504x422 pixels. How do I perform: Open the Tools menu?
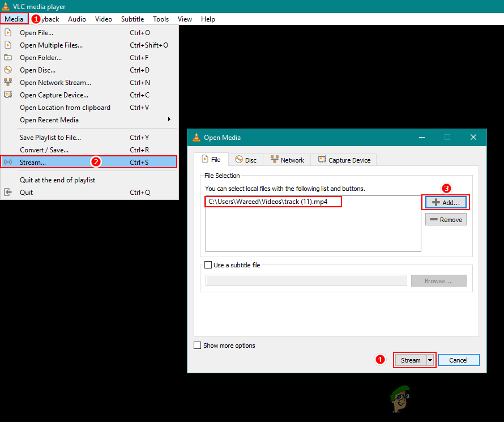coord(161,19)
